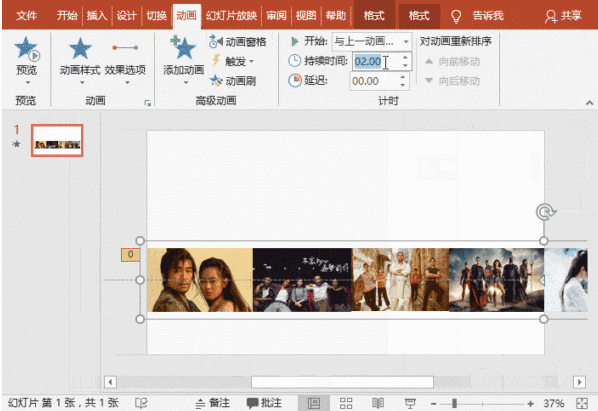Switch to the Review tab
Viewport: 598px width, 411px height.
pyautogui.click(x=276, y=16)
